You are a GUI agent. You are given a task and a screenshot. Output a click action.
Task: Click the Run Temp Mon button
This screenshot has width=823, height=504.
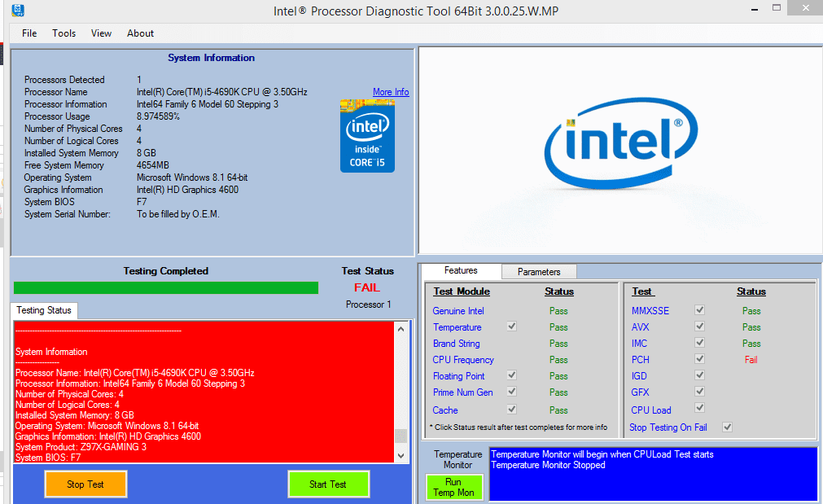[454, 487]
